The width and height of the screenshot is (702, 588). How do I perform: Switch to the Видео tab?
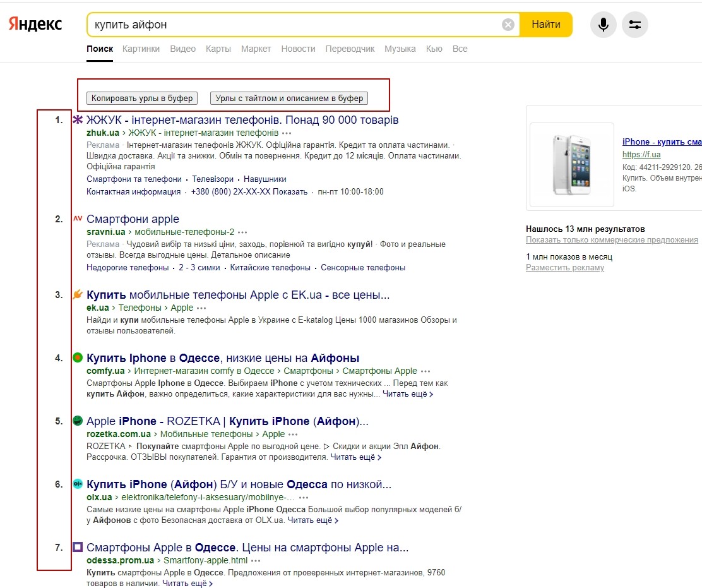tap(182, 49)
